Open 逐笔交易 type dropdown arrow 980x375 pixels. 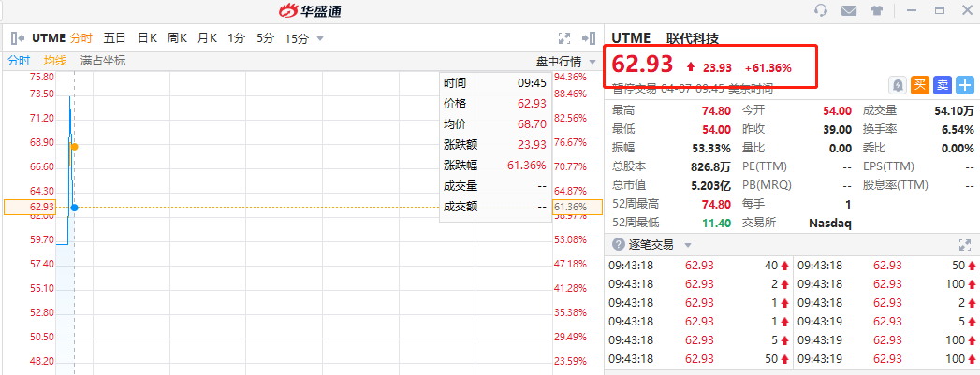click(x=688, y=245)
